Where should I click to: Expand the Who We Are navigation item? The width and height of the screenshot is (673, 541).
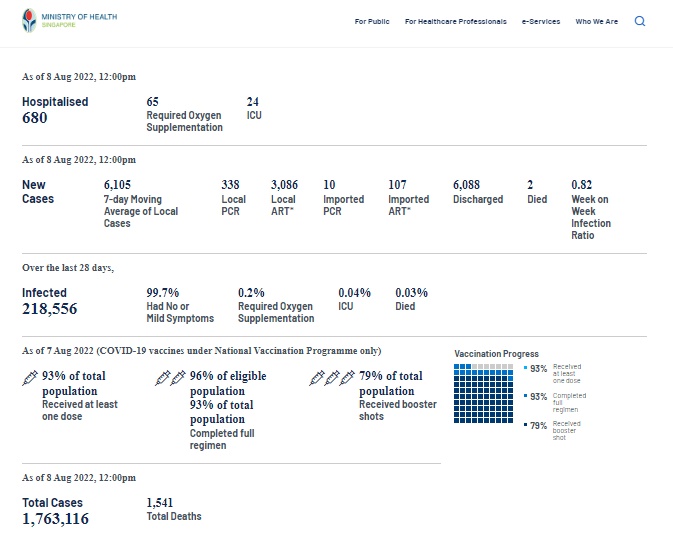596,21
